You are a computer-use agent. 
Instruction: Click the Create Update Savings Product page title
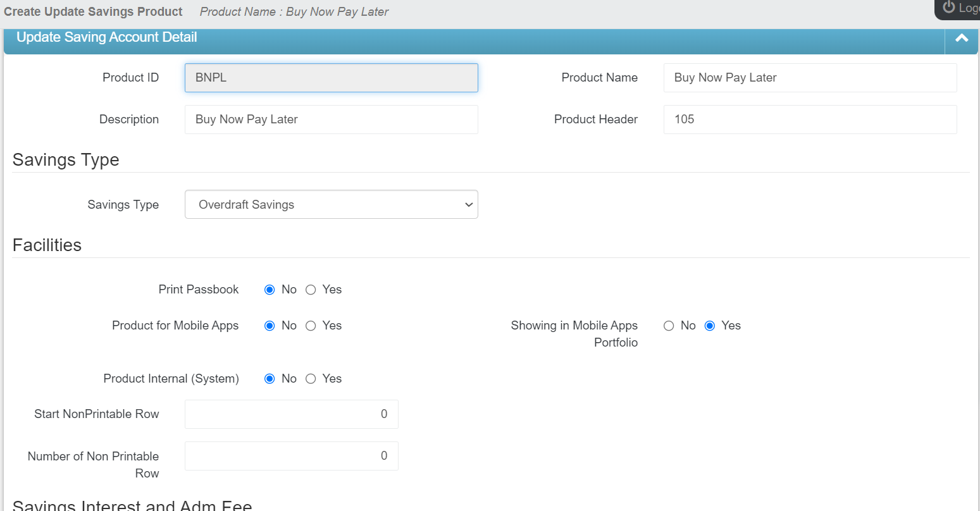tap(93, 12)
